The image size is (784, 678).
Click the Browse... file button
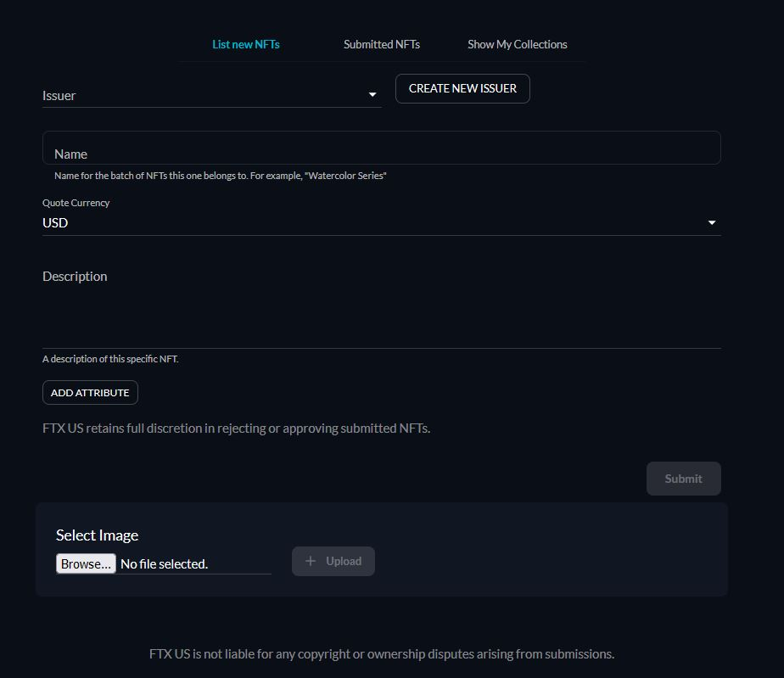86,563
